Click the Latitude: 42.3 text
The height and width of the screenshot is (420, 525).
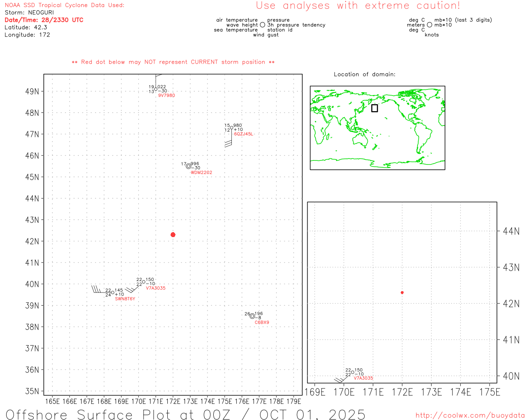pos(26,27)
